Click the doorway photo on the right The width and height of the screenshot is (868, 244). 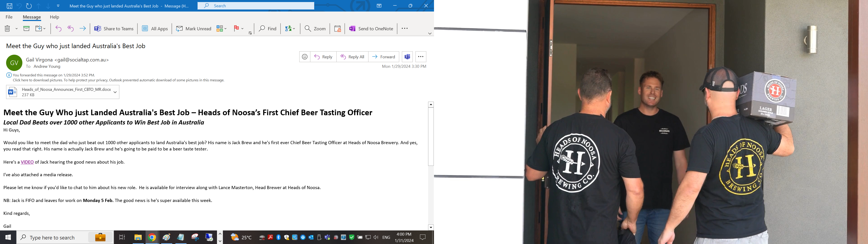coord(651,122)
